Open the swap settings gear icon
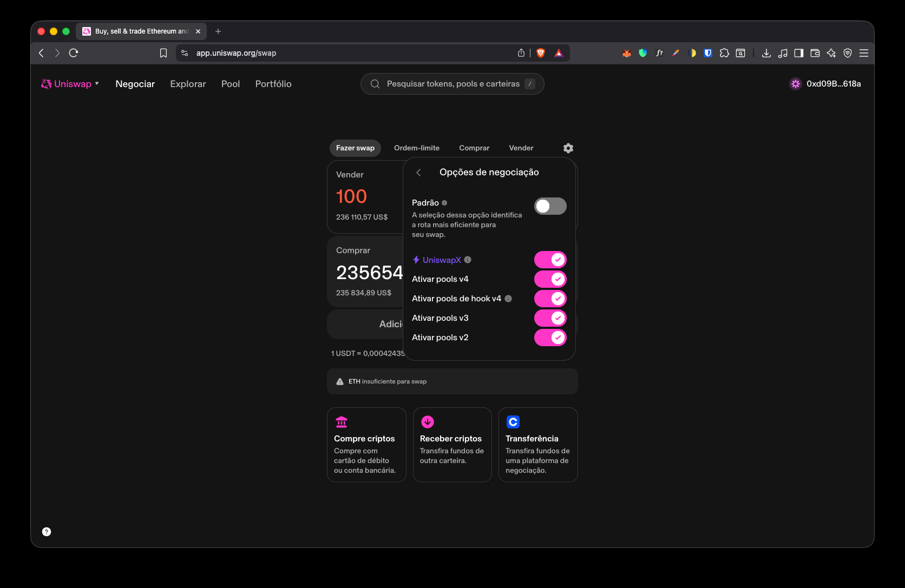Image resolution: width=905 pixels, height=588 pixels. [568, 148]
